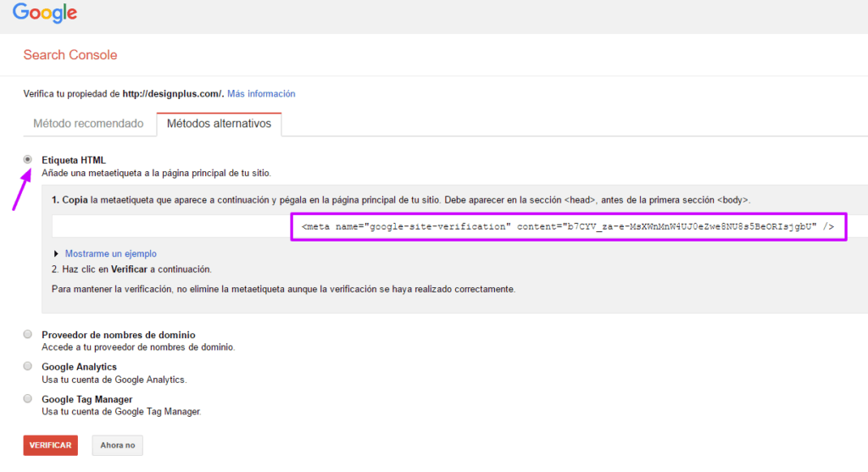
Task: Click 'Usa tu cuenta de Google Analytics.' text
Action: [x=114, y=380]
